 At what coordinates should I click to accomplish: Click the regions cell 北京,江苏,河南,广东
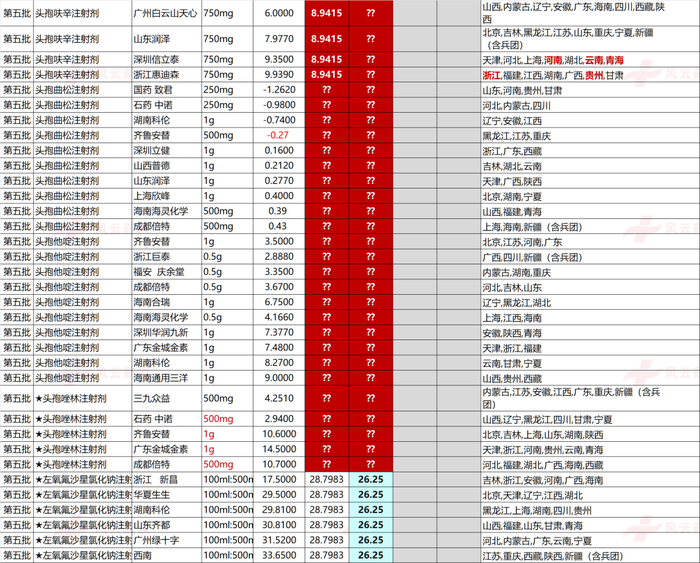590,242
